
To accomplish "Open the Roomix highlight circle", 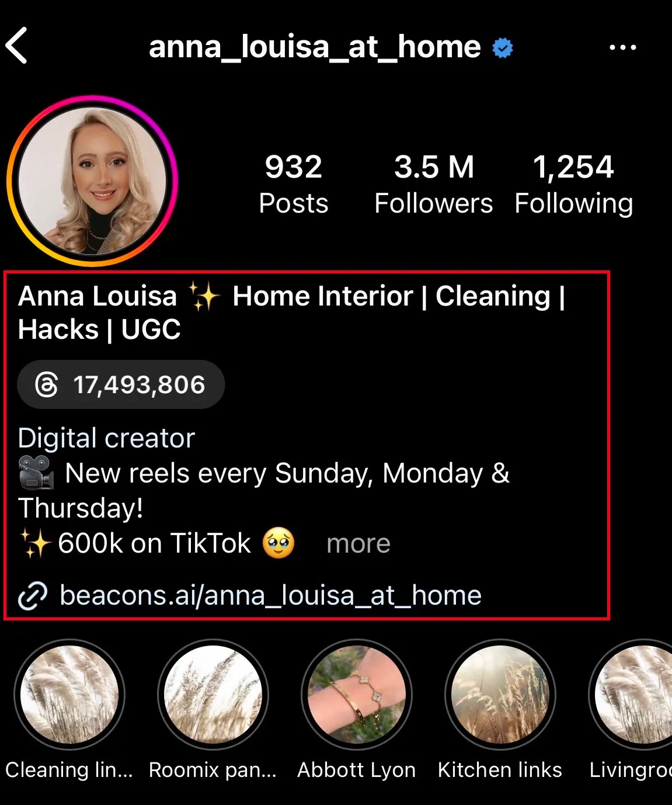I will point(213,695).
